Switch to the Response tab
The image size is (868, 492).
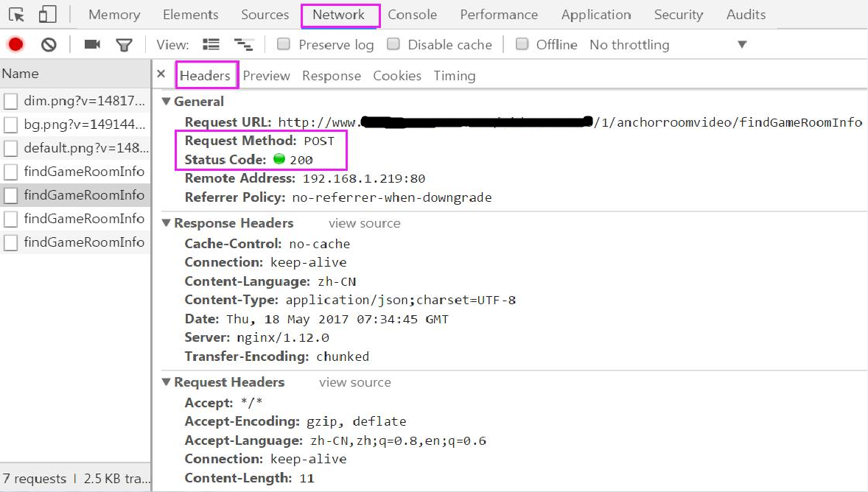click(332, 76)
